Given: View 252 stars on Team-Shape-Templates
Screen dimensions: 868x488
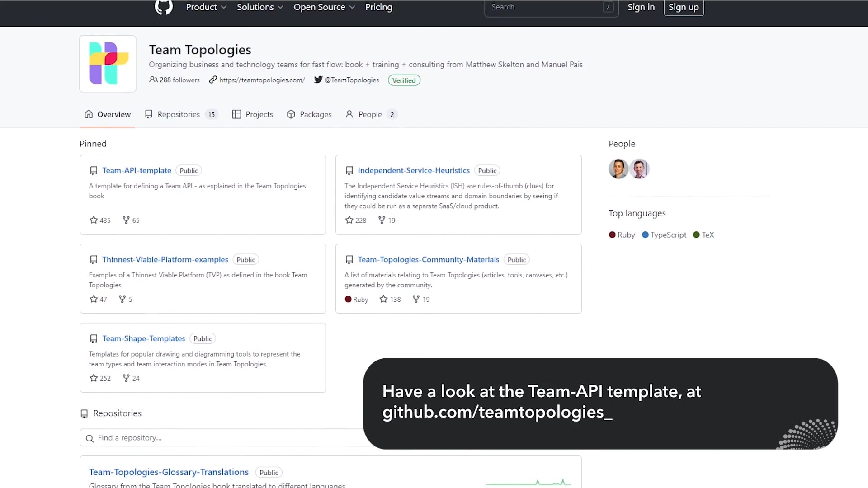Looking at the screenshot, I should 100,378.
